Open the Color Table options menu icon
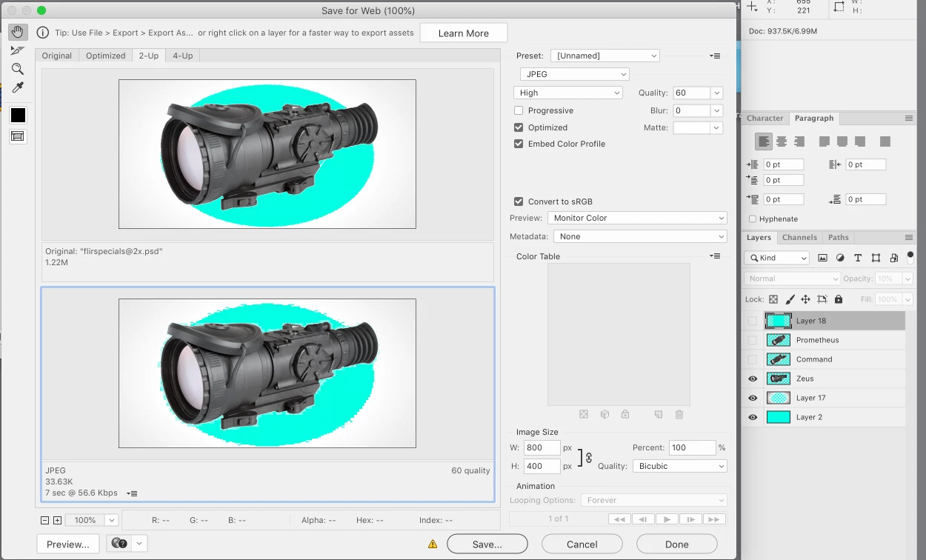Viewport: 926px width, 560px height. click(x=715, y=256)
